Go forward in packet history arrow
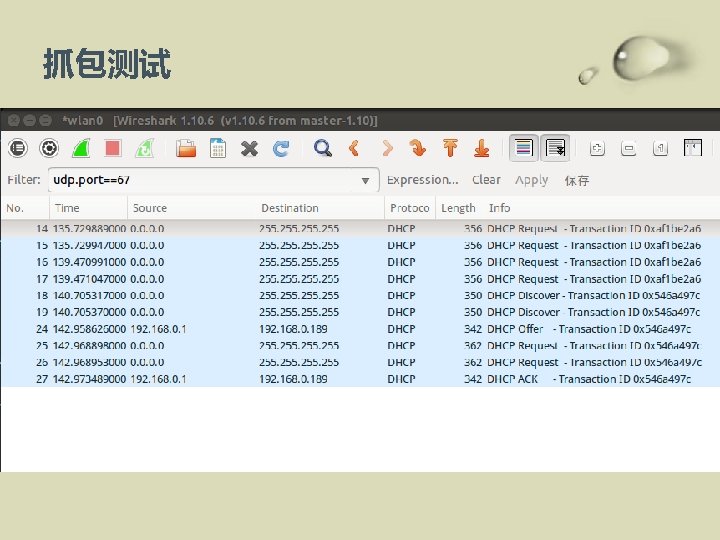Screen dimensions: 720x540 [387, 148]
